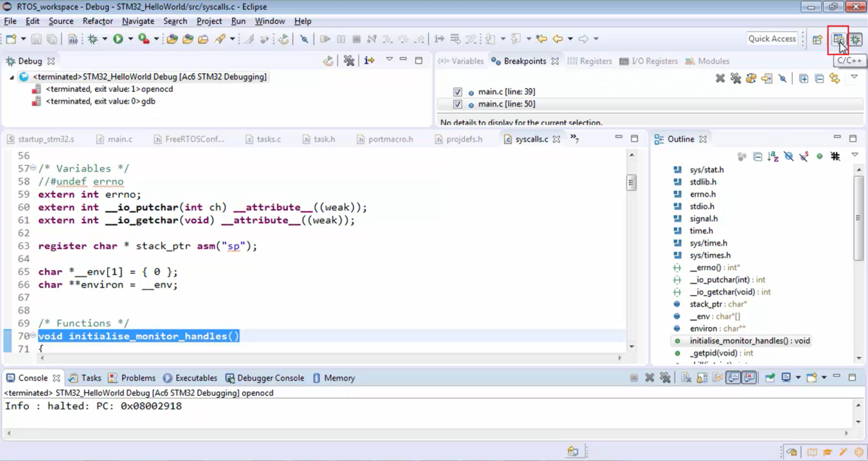
Task: Uncheck main.c line 39 breakpoint
Action: tap(457, 92)
